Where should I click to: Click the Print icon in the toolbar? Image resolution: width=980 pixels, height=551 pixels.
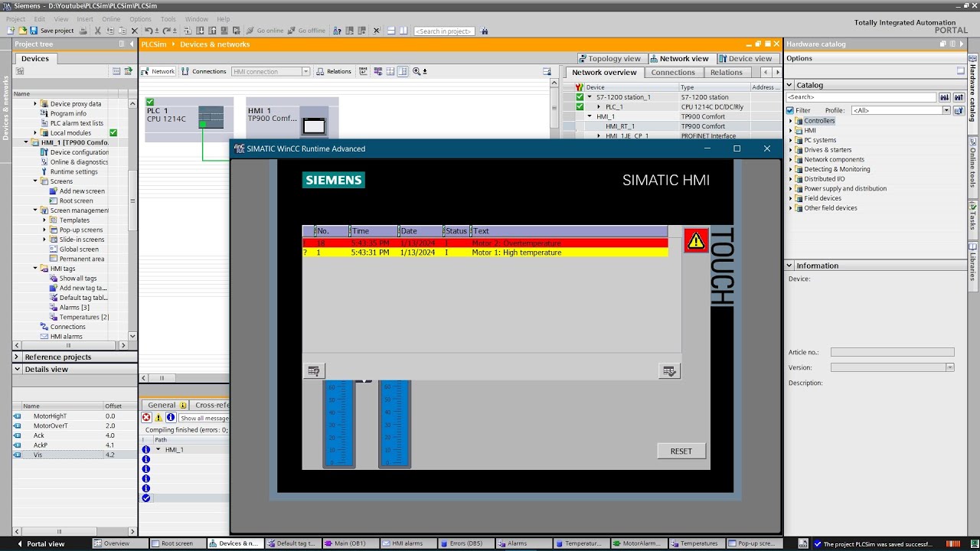pos(83,31)
